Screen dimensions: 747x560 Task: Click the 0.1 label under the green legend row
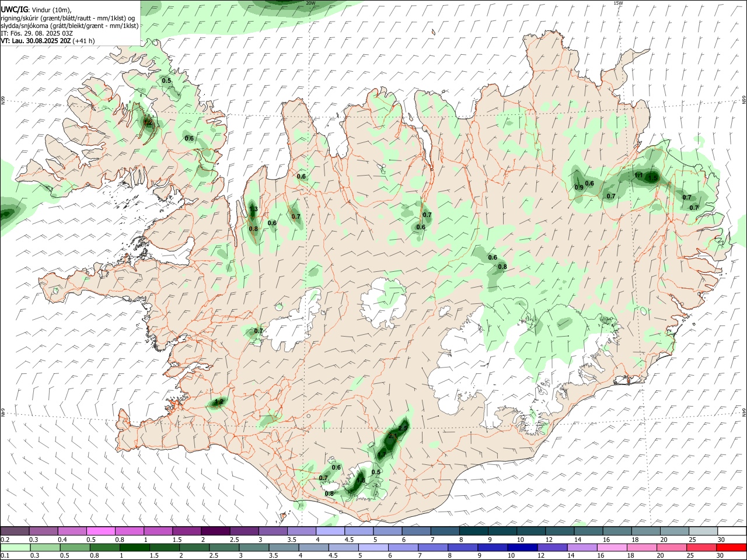point(5,555)
